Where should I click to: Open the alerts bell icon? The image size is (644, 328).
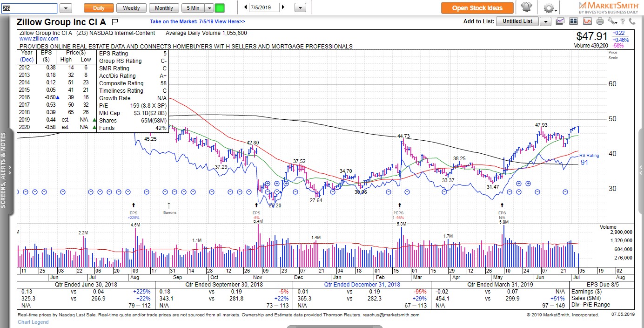[526, 8]
